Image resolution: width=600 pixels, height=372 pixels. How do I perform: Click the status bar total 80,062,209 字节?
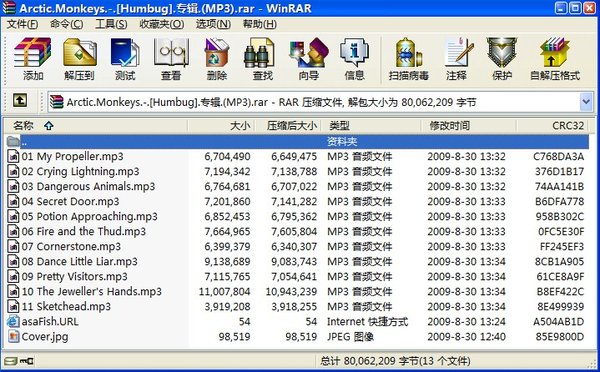395,361
